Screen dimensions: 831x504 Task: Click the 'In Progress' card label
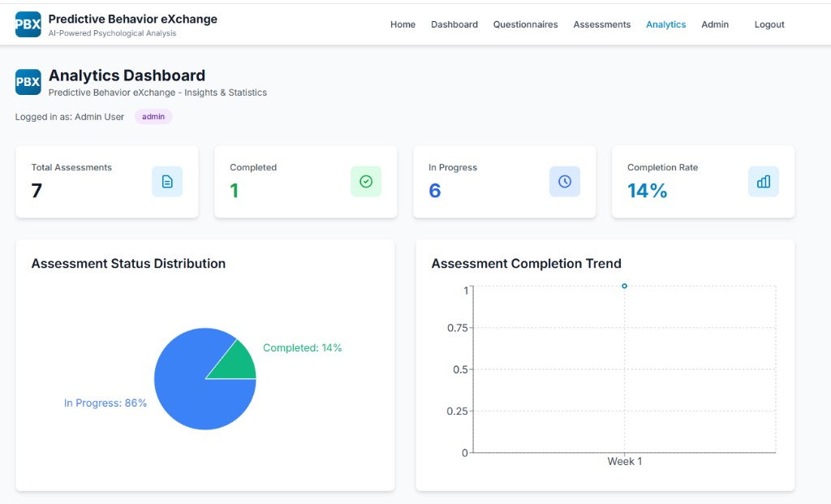click(x=453, y=167)
